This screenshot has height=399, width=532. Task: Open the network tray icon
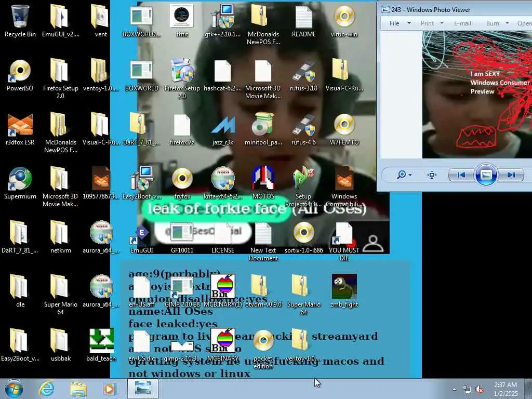pyautogui.click(x=467, y=390)
